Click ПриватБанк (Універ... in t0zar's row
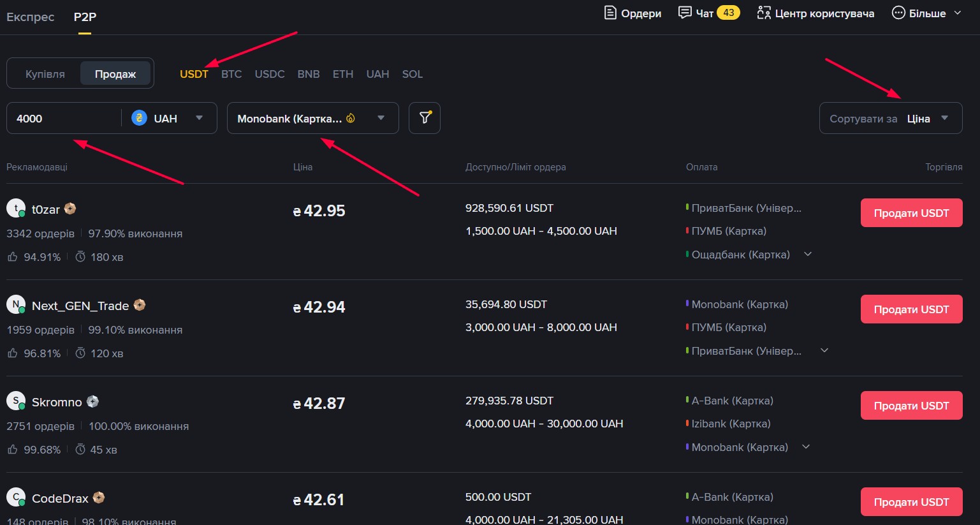Screen dimensions: 980x525 [x=746, y=208]
